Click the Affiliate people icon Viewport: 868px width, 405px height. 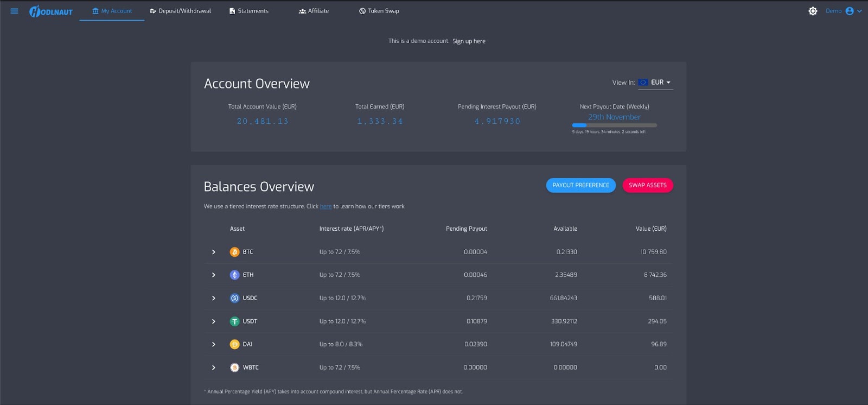[x=302, y=11]
